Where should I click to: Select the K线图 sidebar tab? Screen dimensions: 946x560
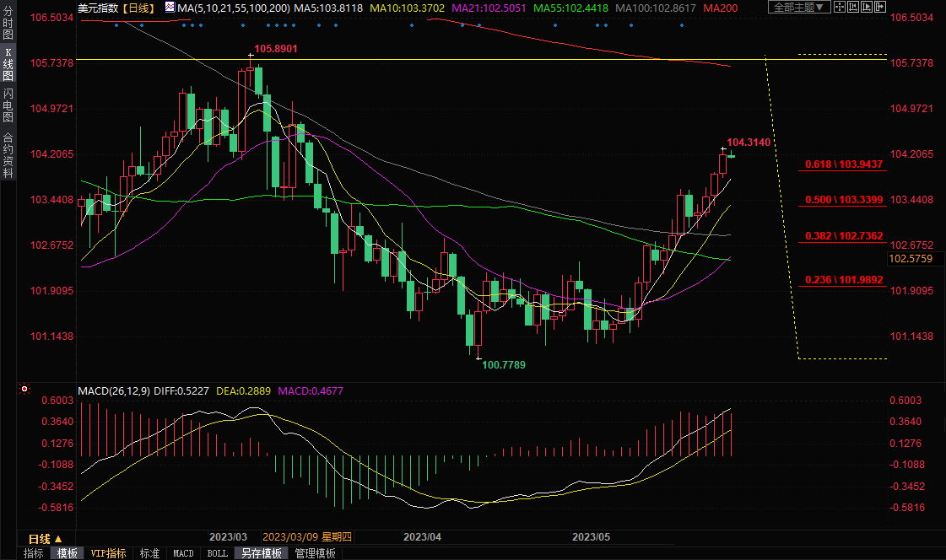pyautogui.click(x=8, y=64)
